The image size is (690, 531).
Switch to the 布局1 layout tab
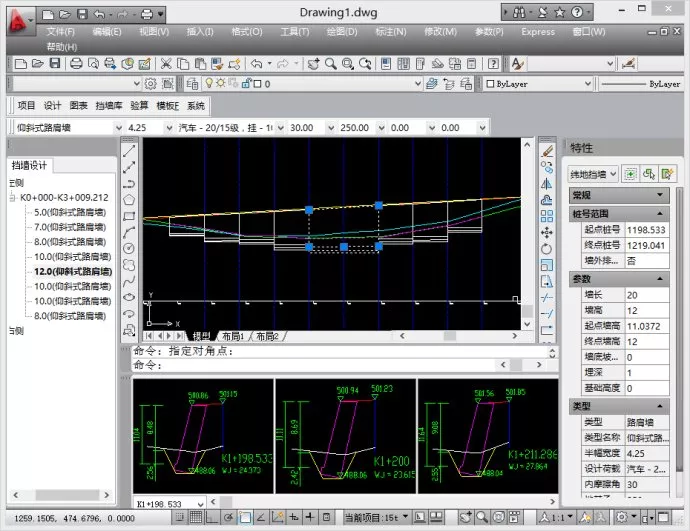(231, 337)
